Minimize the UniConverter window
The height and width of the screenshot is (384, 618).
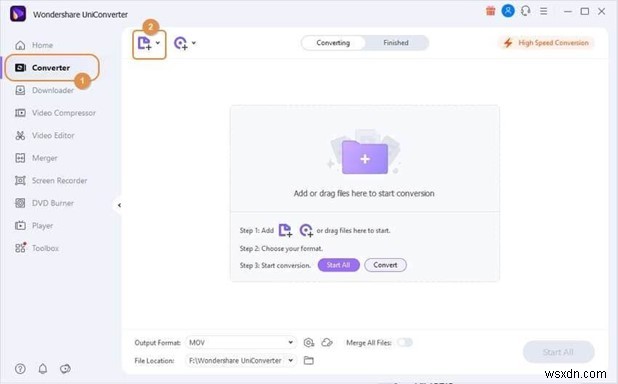(568, 11)
